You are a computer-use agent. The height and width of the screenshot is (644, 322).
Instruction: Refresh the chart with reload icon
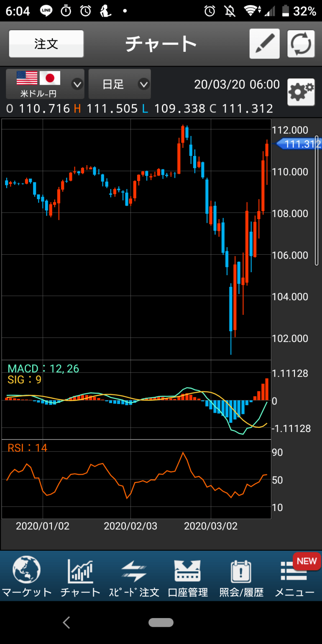[x=301, y=43]
